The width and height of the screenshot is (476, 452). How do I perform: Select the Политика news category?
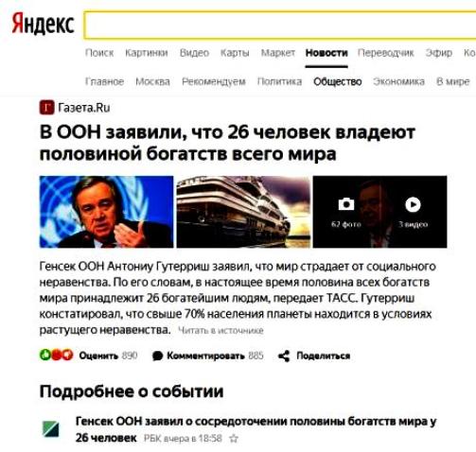pyautogui.click(x=279, y=81)
